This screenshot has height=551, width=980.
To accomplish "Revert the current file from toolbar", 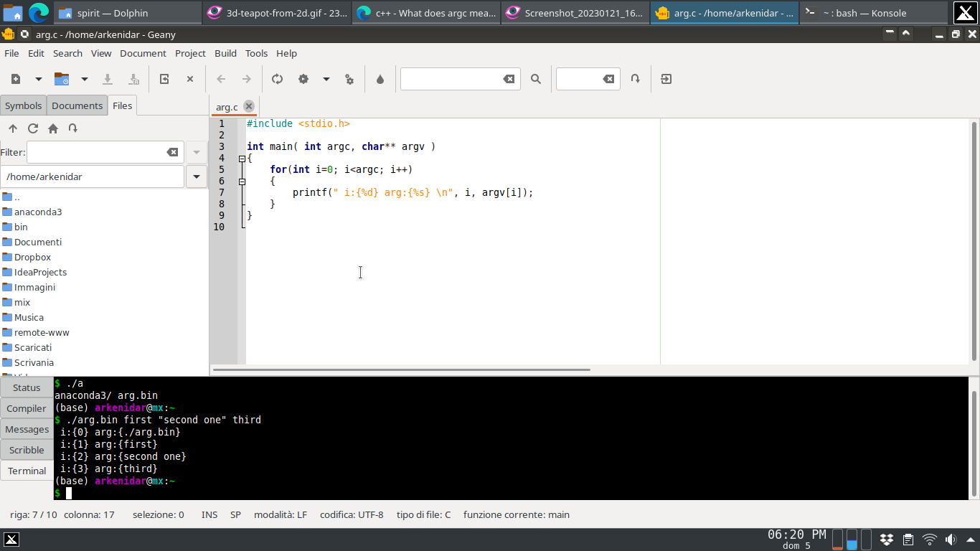I will (x=164, y=79).
